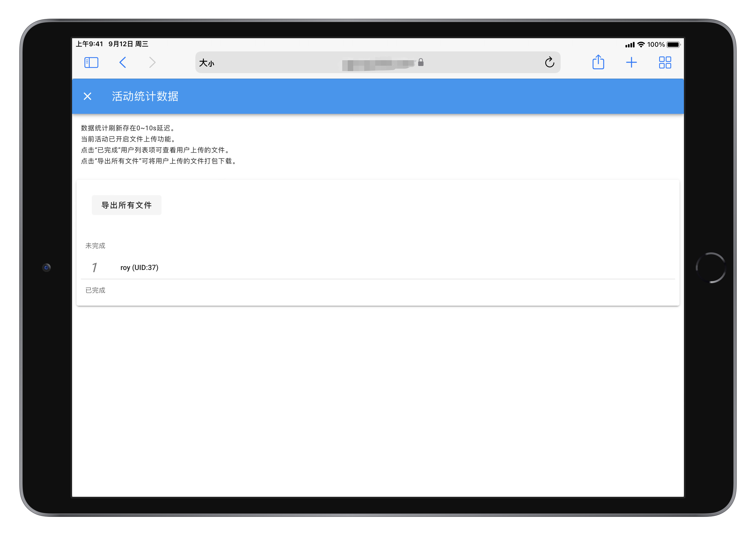Click the 导出所有文件 button
Screen dimensions: 756x535
(127, 205)
